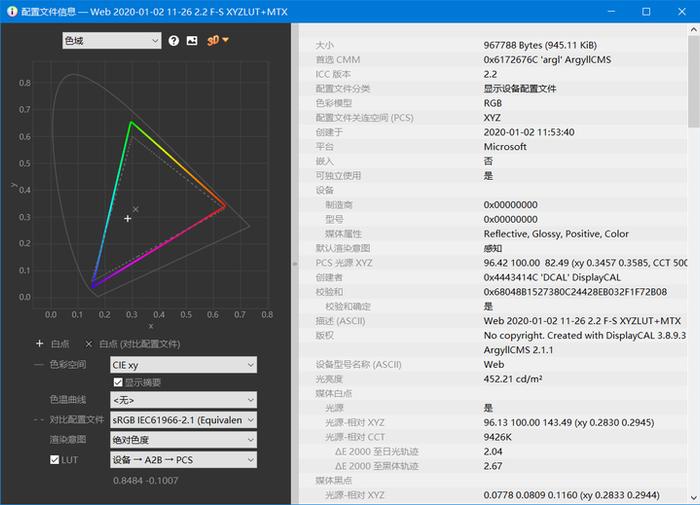Click the help question mark icon
This screenshot has height=505, width=700.
pos(174,41)
